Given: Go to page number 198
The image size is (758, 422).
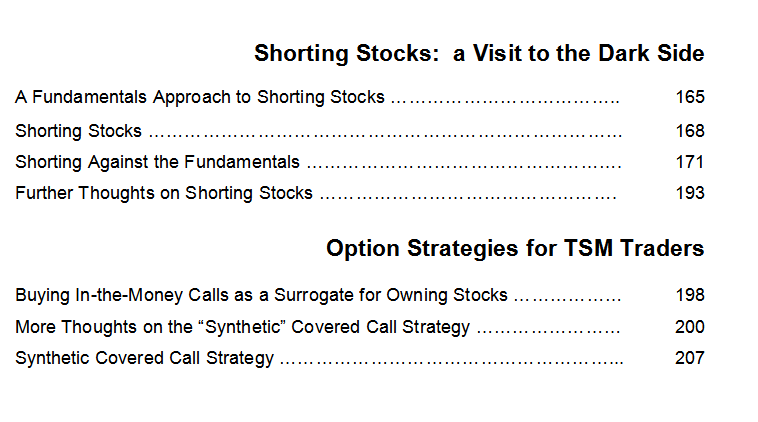Looking at the screenshot, I should (690, 295).
